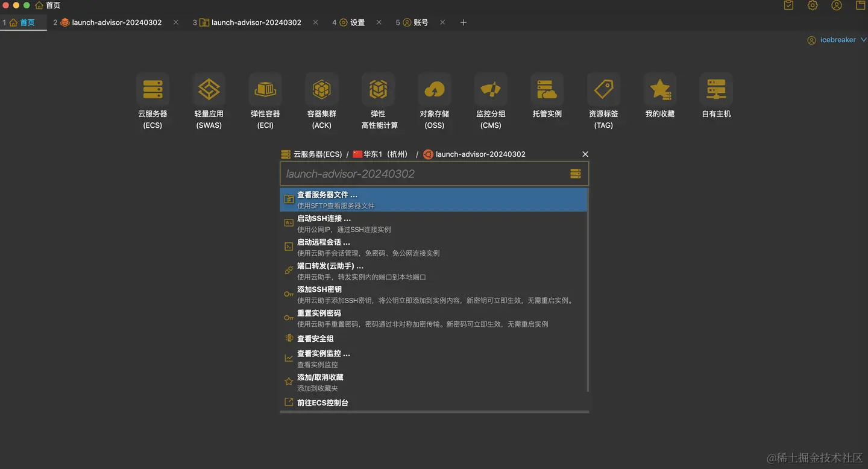
Task: Open the 我的收藏 star icon
Action: pyautogui.click(x=660, y=89)
